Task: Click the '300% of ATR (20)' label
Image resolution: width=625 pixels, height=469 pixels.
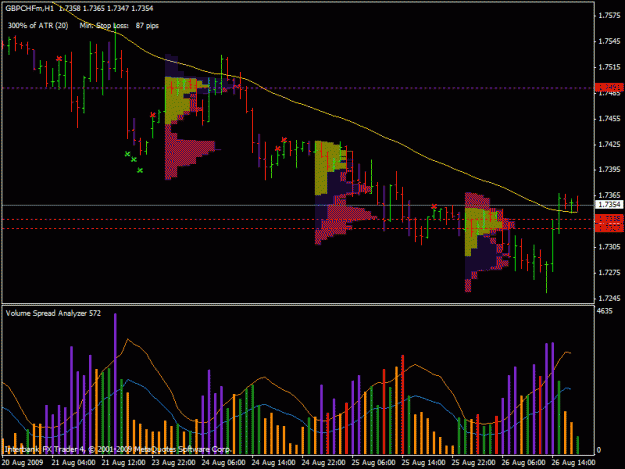Action: (38, 26)
